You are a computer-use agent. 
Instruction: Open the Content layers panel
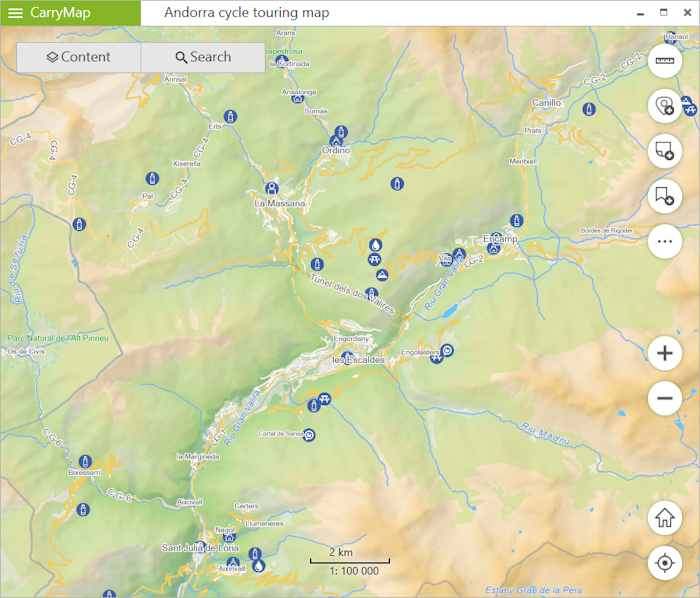tap(79, 57)
